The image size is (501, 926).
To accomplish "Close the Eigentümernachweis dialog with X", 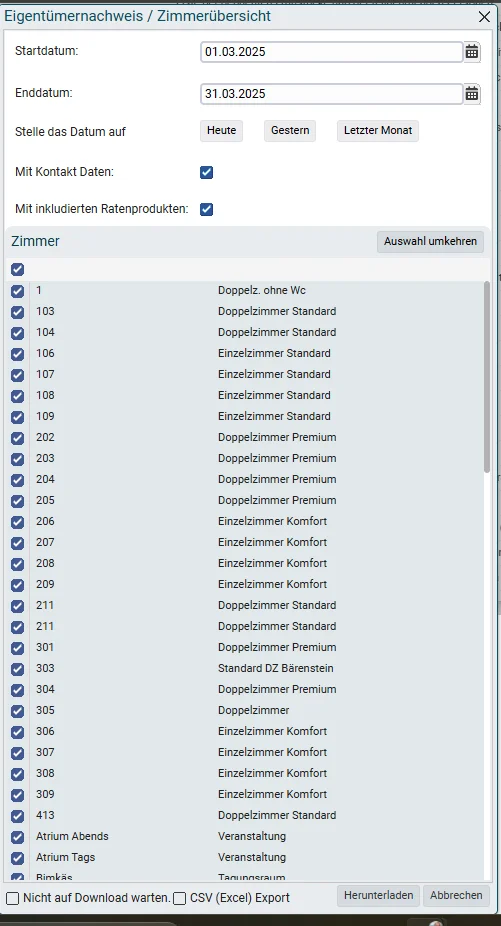I will tap(484, 17).
